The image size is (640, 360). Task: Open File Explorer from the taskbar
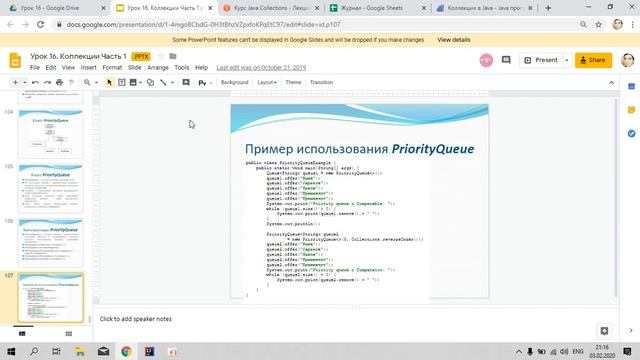tap(80, 351)
